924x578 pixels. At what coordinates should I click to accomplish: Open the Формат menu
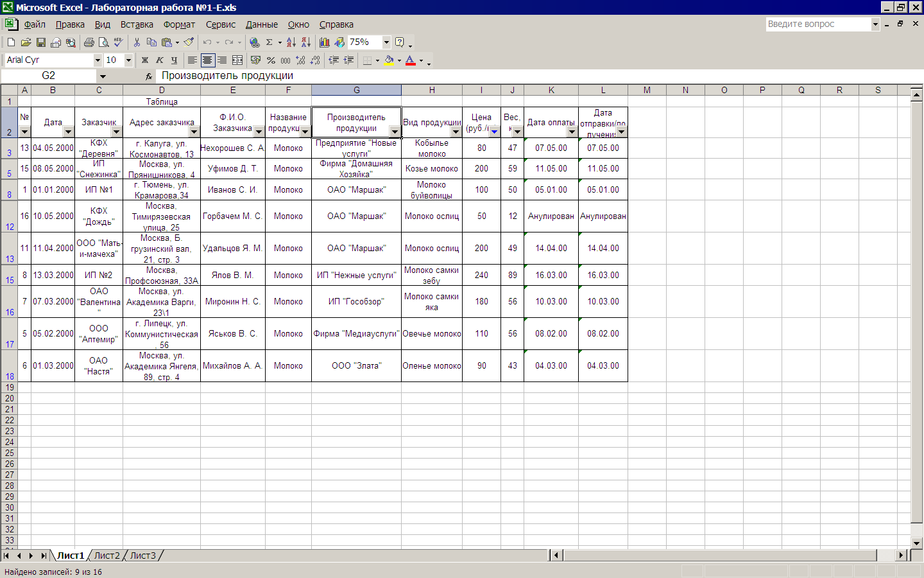point(179,24)
